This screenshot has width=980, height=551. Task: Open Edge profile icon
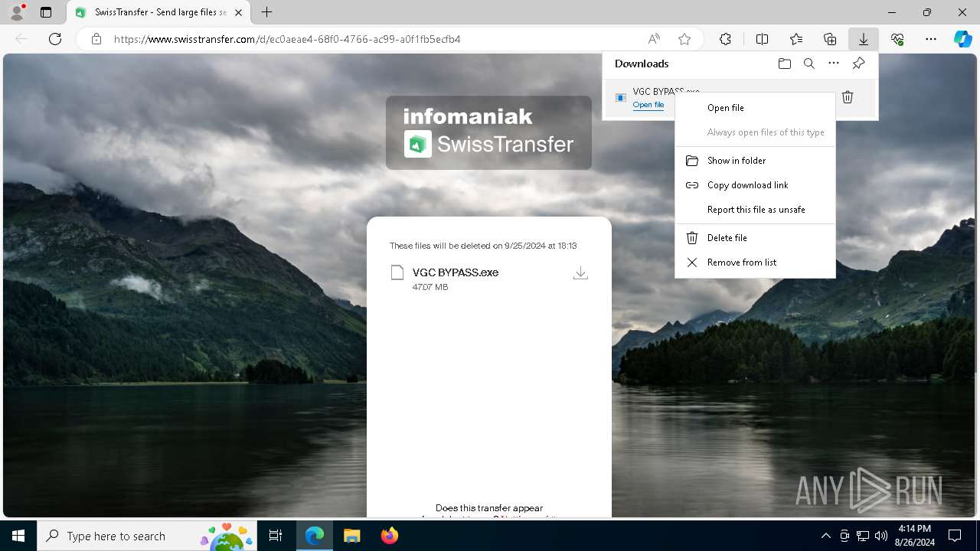pyautogui.click(x=17, y=12)
